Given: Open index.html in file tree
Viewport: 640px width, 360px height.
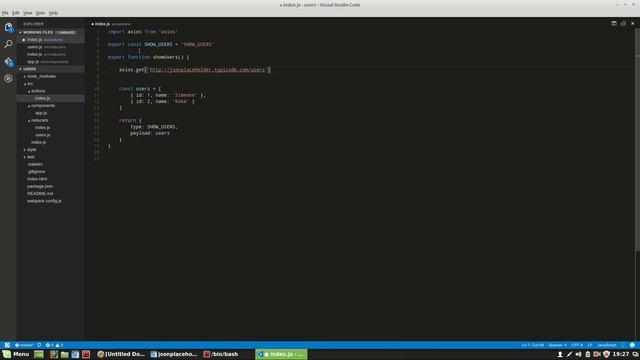Looking at the screenshot, I should click(51, 179).
